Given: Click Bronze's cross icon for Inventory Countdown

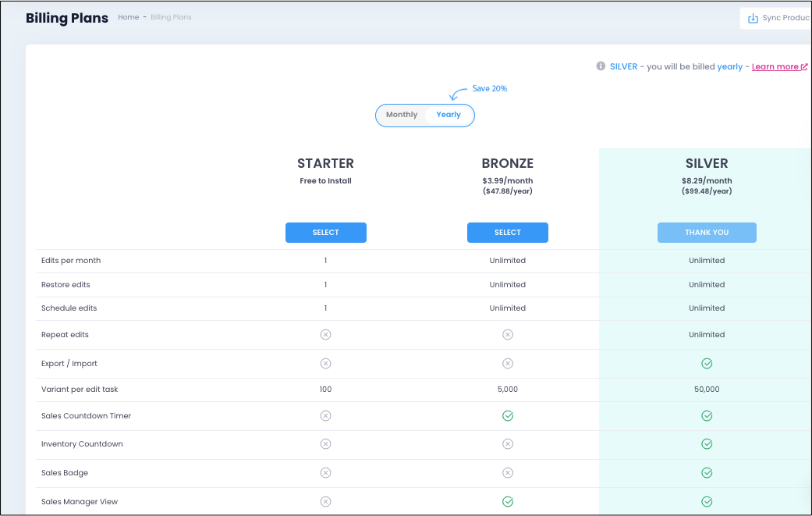Looking at the screenshot, I should (508, 444).
